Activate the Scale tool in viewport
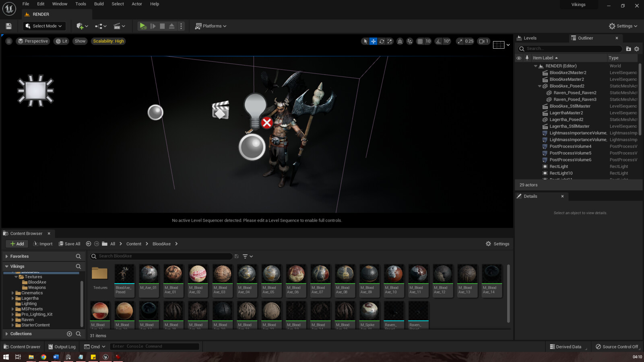This screenshot has width=644, height=362. click(x=390, y=41)
